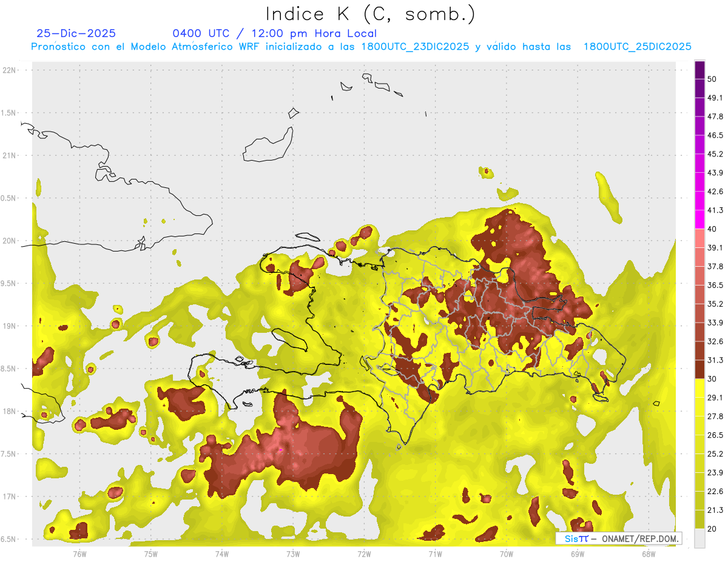Pick the dark brown swatch between 31.3 and 30

tap(699, 369)
